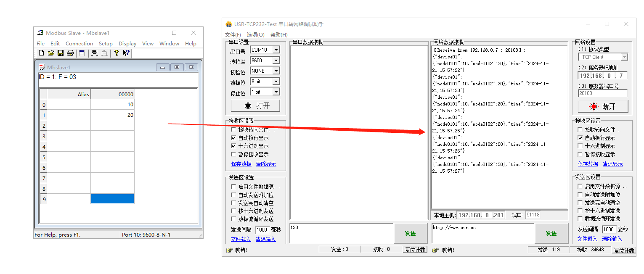Disable hex display in serial receive settings
644x274 pixels.
pos(234,146)
